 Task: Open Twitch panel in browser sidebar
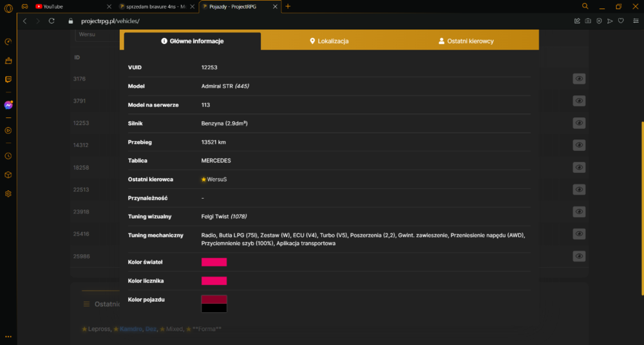click(8, 79)
